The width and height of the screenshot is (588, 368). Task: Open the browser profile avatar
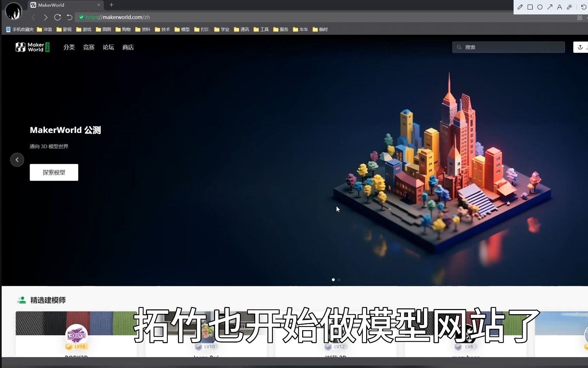[x=14, y=11]
